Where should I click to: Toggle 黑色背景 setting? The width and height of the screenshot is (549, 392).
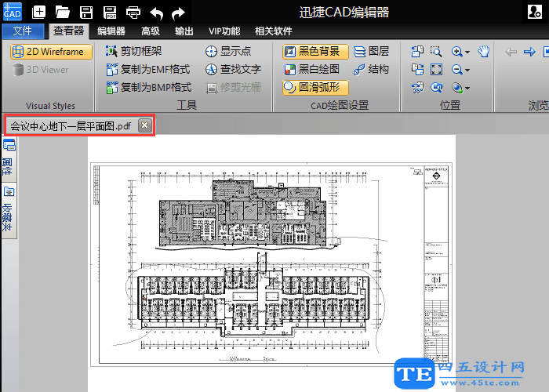pos(315,52)
